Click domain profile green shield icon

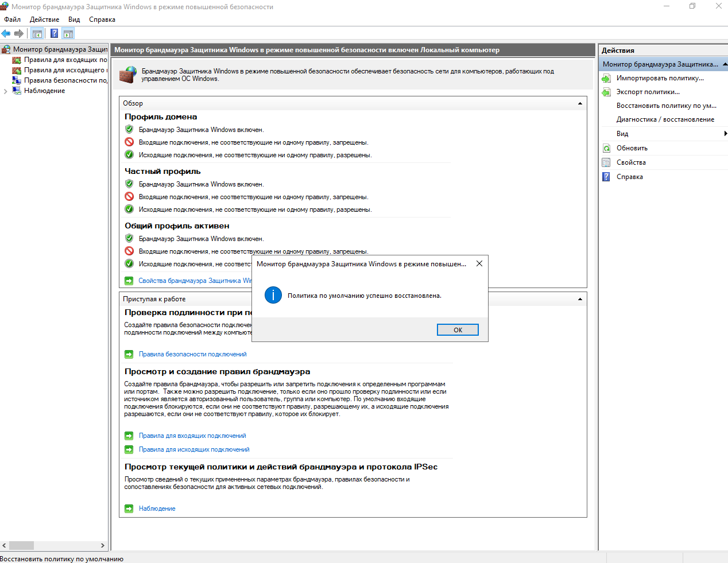[x=129, y=129]
